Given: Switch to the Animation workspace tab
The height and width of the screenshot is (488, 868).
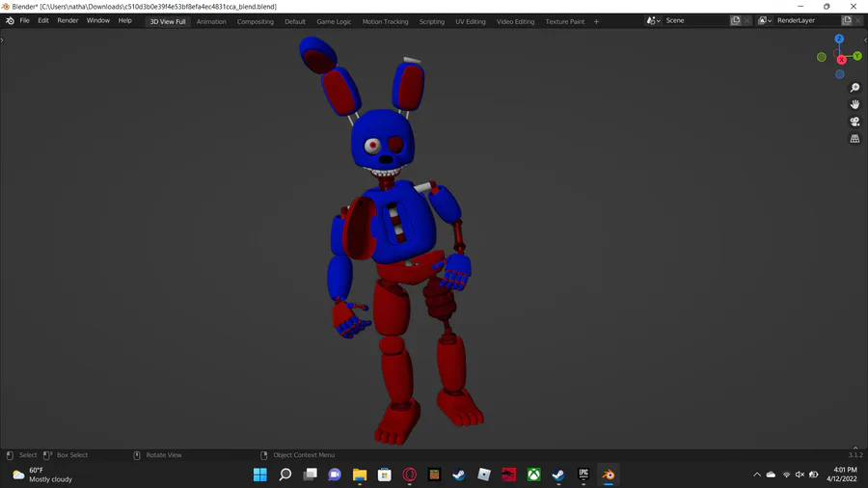Looking at the screenshot, I should click(211, 21).
